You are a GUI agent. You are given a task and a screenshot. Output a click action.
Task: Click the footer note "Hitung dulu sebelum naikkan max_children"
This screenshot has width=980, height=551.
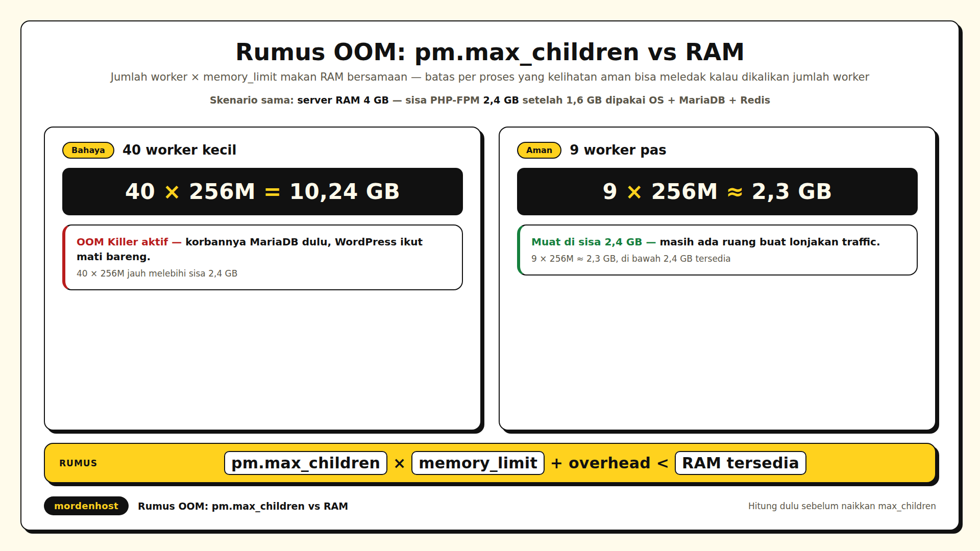coord(842,506)
